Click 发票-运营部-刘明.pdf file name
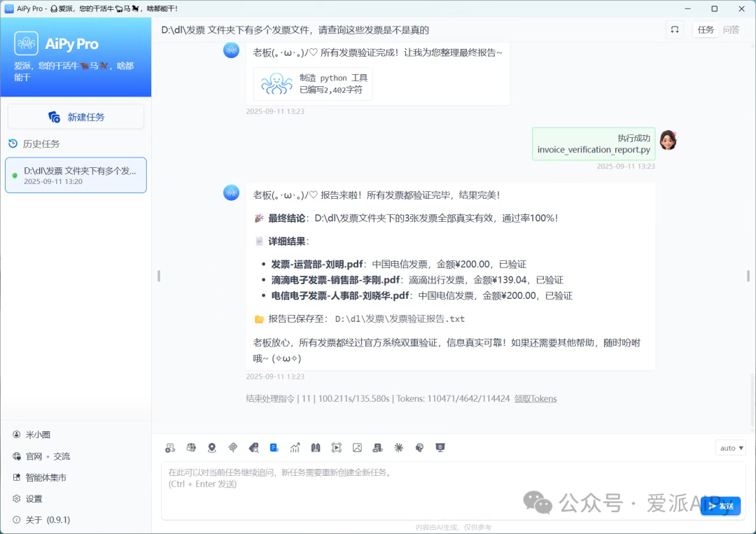756x534 pixels. (317, 264)
